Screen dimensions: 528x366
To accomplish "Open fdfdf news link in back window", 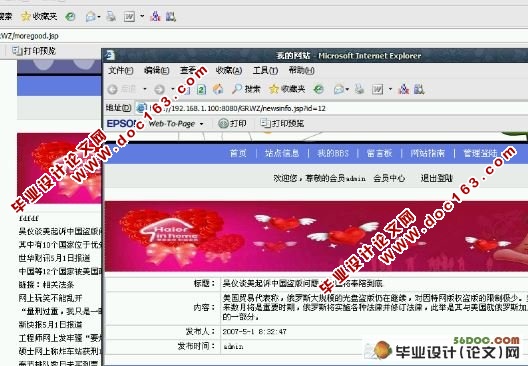I will coord(29,218).
